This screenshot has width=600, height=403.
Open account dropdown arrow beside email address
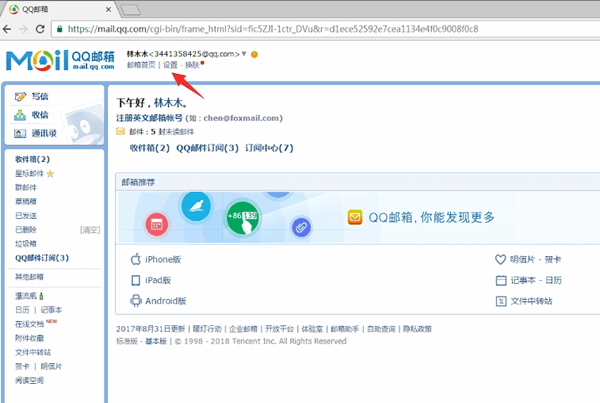point(244,54)
